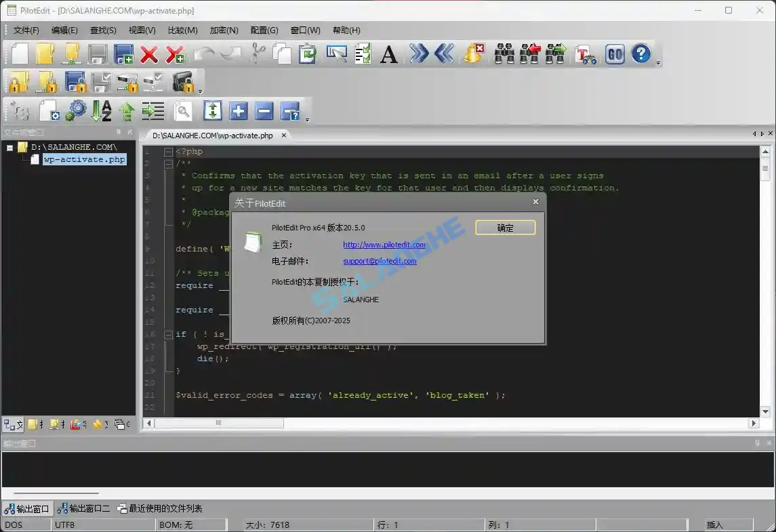This screenshot has width=776, height=532.
Task: Open Help via the blue question mark icon
Action: (640, 54)
